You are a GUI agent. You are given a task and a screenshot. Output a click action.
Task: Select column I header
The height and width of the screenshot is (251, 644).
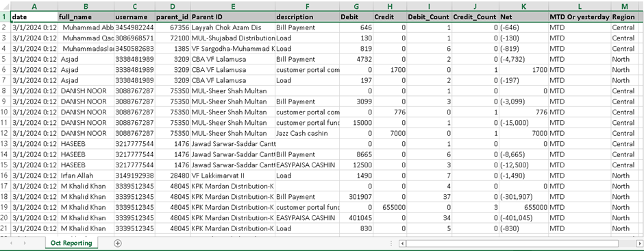tap(429, 6)
